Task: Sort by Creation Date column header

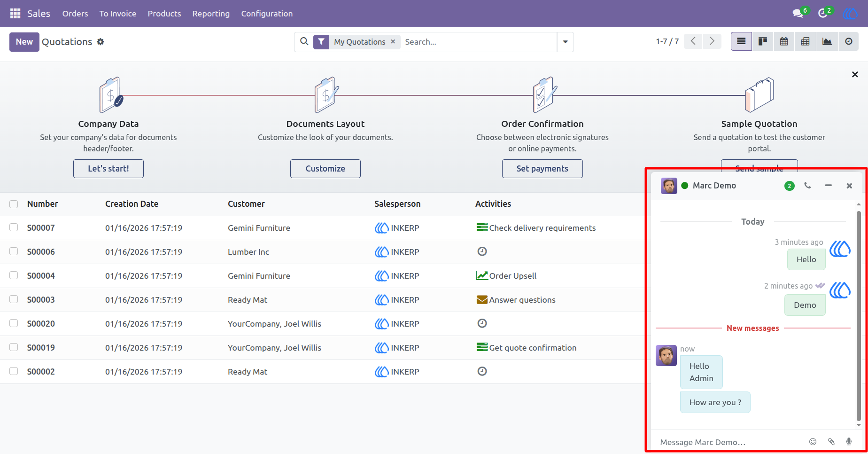Action: 132,204
